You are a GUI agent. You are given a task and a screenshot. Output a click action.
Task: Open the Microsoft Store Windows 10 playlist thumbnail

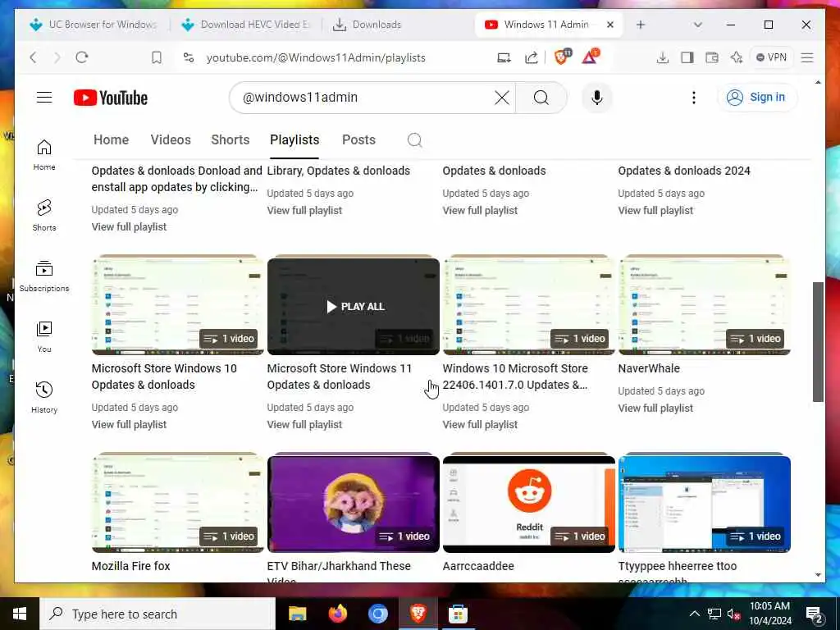point(178,305)
